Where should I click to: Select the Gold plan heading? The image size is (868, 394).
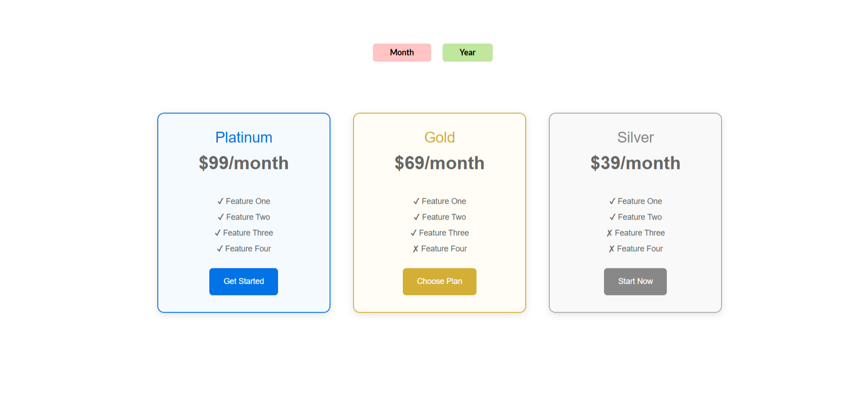tap(439, 137)
